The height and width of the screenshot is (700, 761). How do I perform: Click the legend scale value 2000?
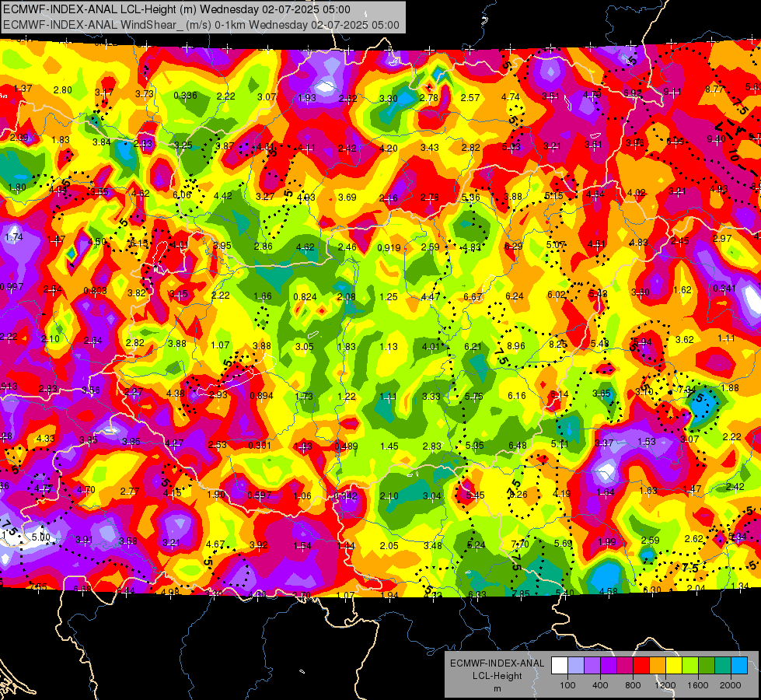(x=730, y=685)
